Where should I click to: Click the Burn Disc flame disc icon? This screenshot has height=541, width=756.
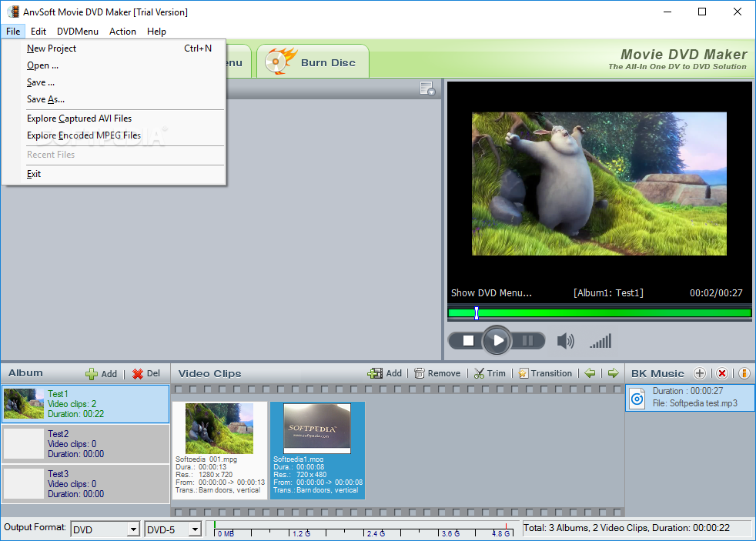coord(281,61)
